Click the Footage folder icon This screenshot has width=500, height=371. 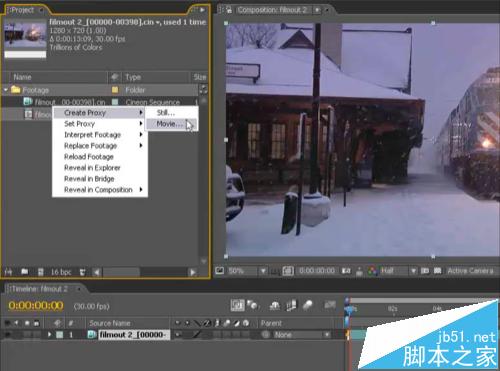click(16, 90)
